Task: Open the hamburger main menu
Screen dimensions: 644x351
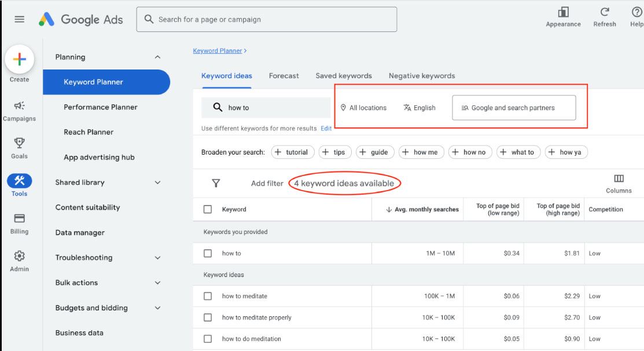Action: point(19,19)
